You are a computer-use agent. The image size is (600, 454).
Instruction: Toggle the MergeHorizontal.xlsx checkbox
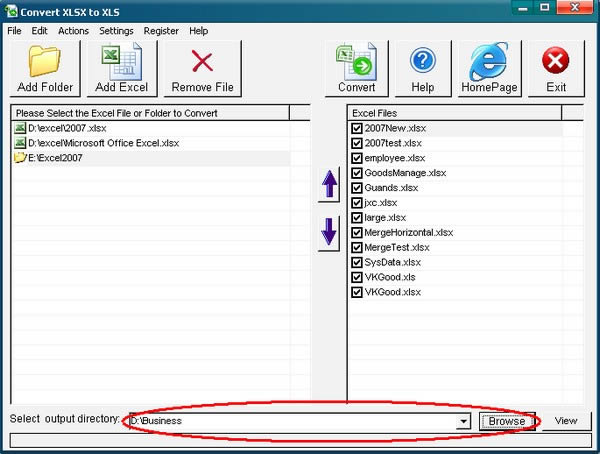coord(357,233)
